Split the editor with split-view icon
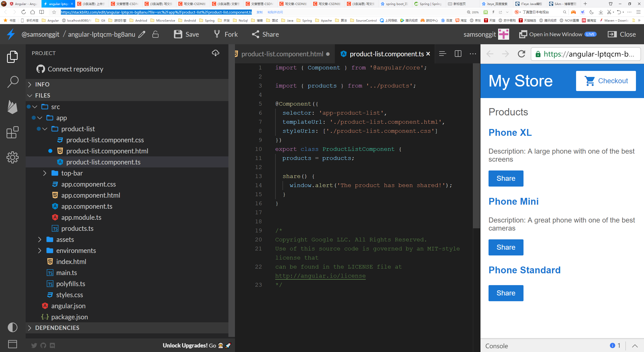Viewport: 644px width, 352px height. click(x=458, y=54)
